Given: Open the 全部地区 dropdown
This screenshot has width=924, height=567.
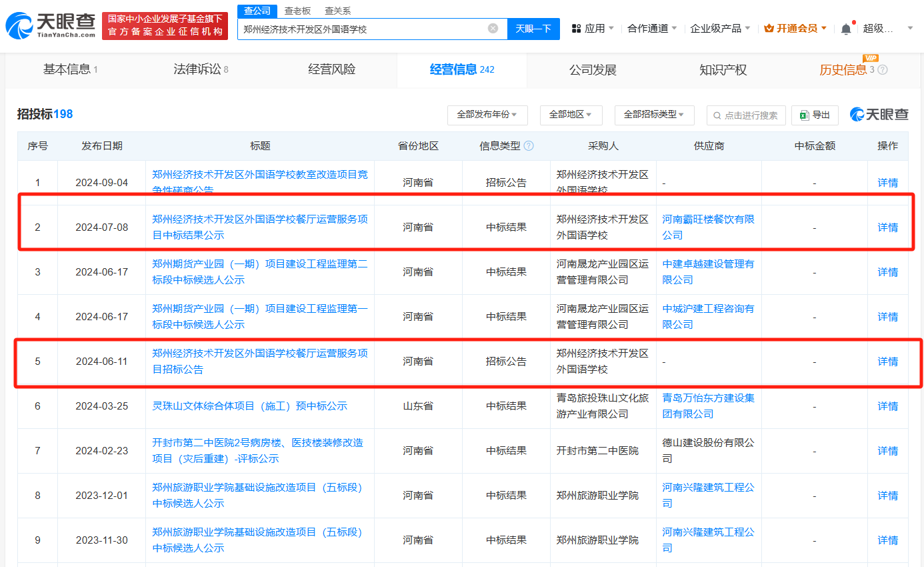Looking at the screenshot, I should pos(571,115).
